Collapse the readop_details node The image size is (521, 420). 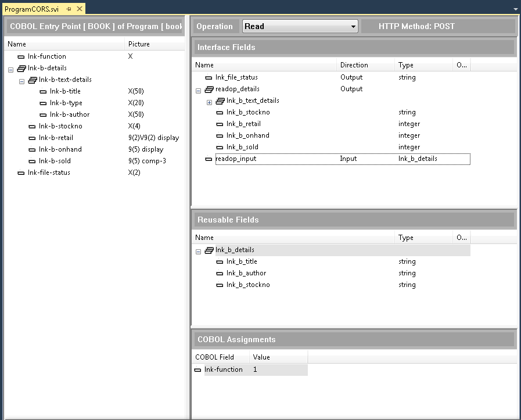click(198, 89)
